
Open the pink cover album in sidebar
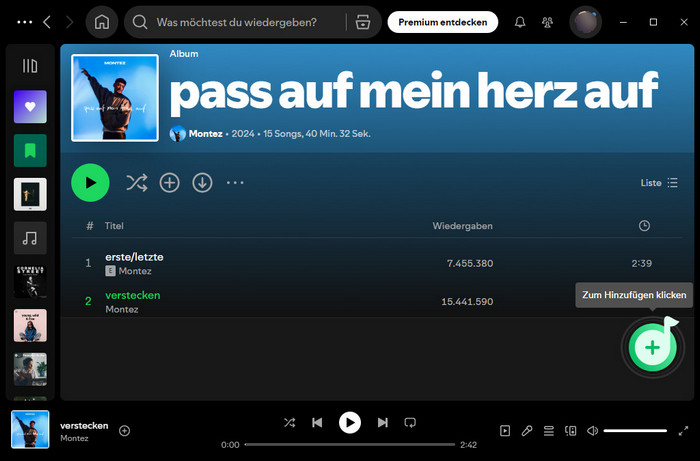pyautogui.click(x=30, y=325)
